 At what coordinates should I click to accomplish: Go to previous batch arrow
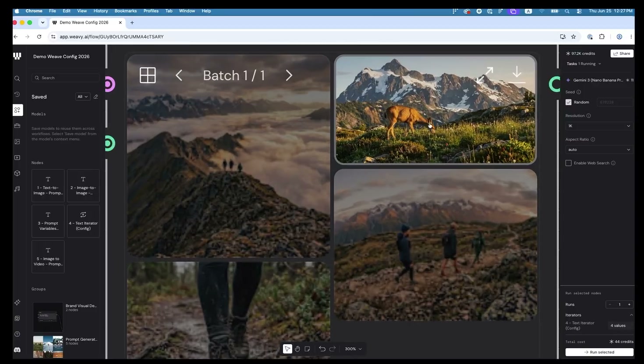click(179, 75)
